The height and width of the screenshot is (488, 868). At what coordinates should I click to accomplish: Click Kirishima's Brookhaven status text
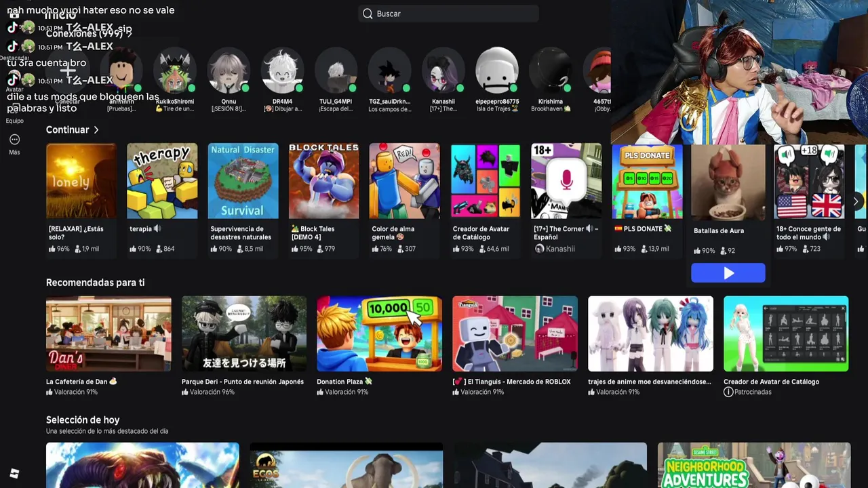[551, 108]
